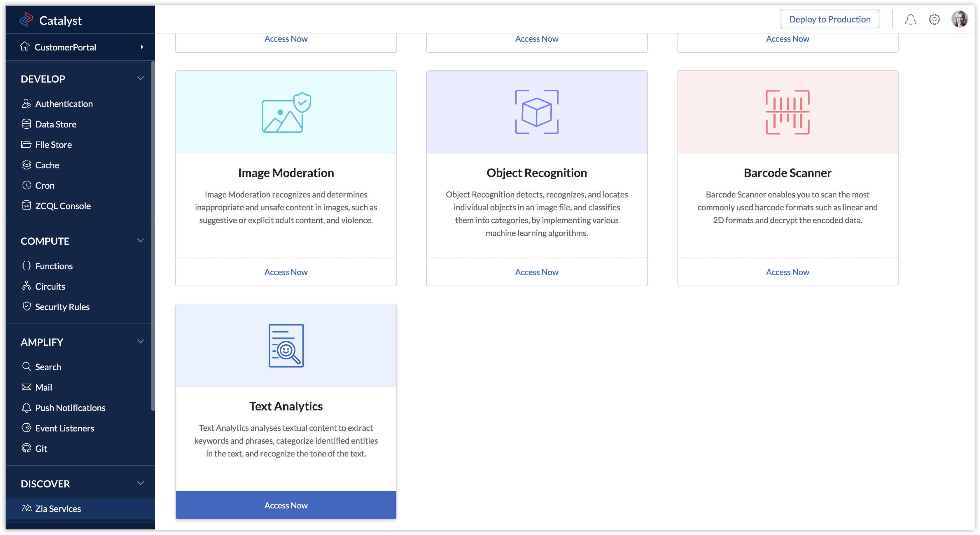
Task: Click Access Now under Barcode Scanner
Action: (x=787, y=272)
